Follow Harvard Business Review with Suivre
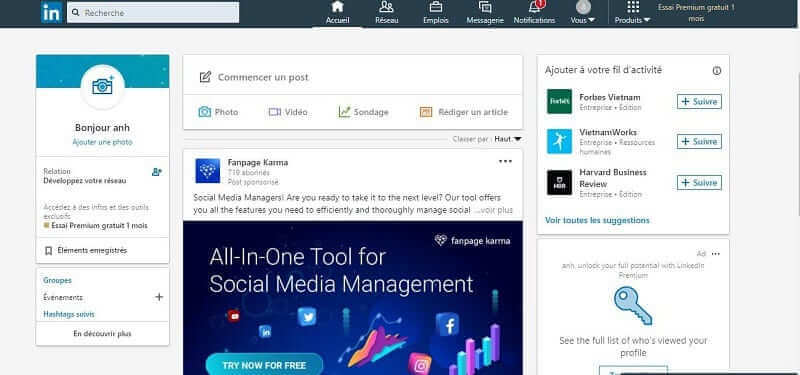This screenshot has height=375, width=800. click(x=699, y=182)
